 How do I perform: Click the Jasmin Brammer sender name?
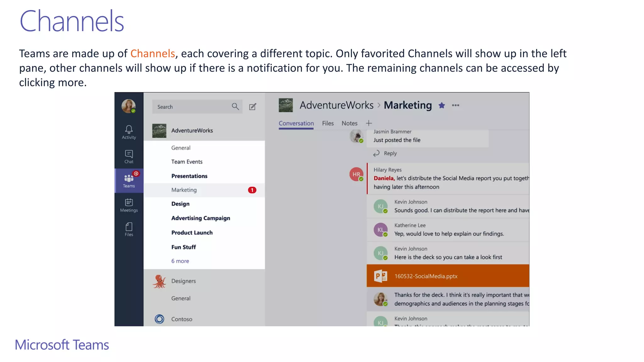point(392,132)
